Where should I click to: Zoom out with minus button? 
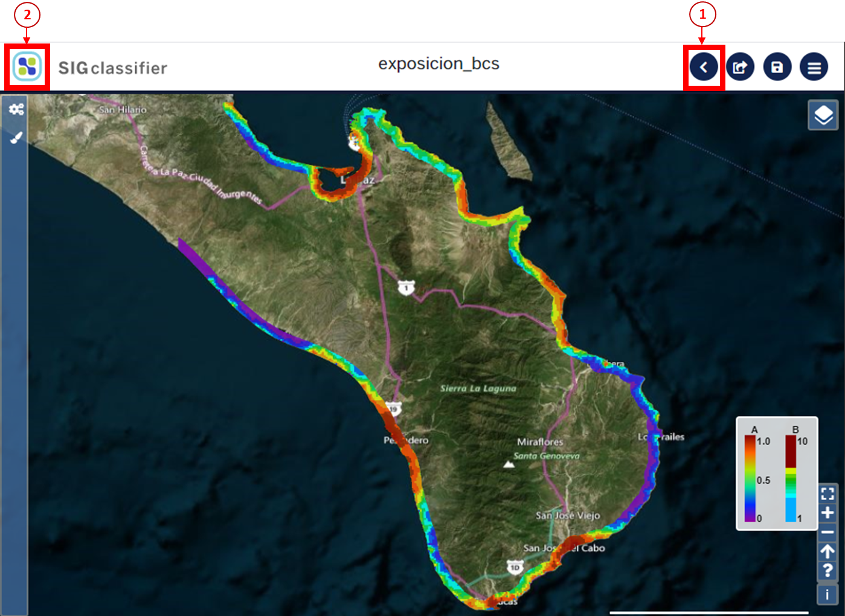pos(827,532)
